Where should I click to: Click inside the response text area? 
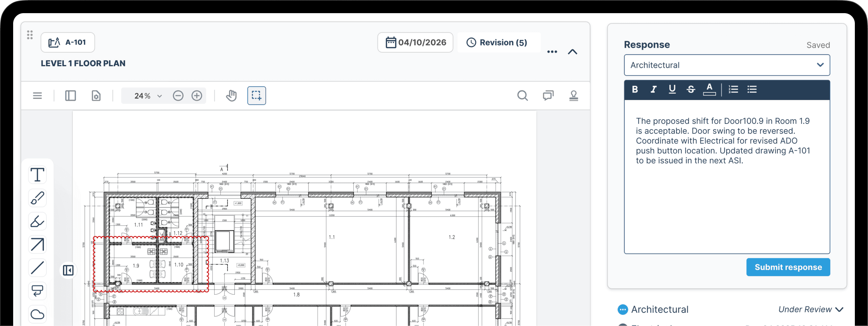[727, 177]
